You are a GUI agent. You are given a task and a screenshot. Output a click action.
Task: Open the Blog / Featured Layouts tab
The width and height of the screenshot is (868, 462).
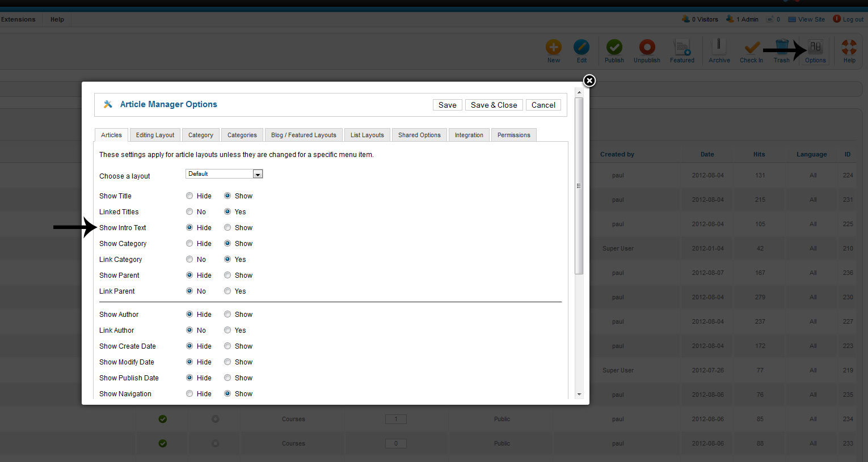point(304,135)
